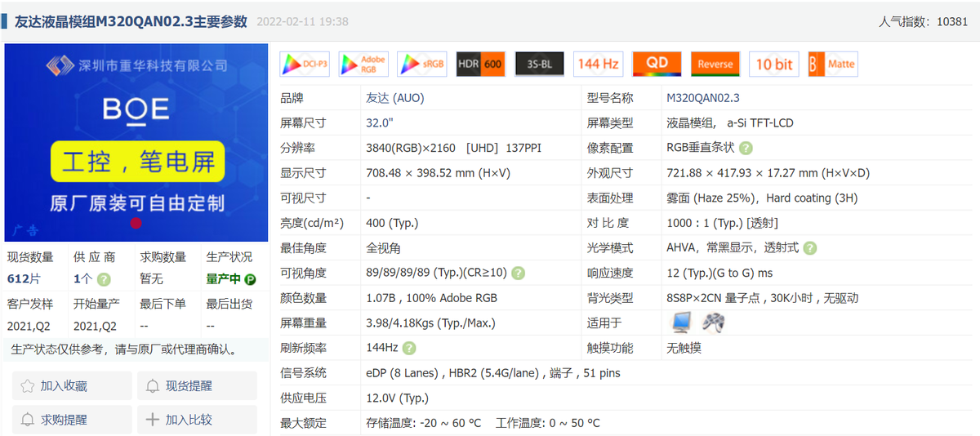Screen dimensions: 980x436
Task: Click the help icon beside viewing angle 89/89/89/89
Action: click(519, 274)
